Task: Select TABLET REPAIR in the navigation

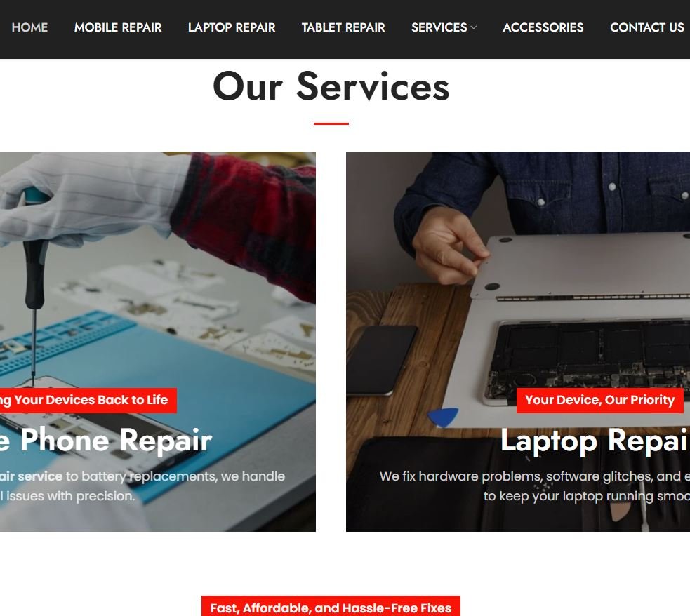Action: pos(343,27)
